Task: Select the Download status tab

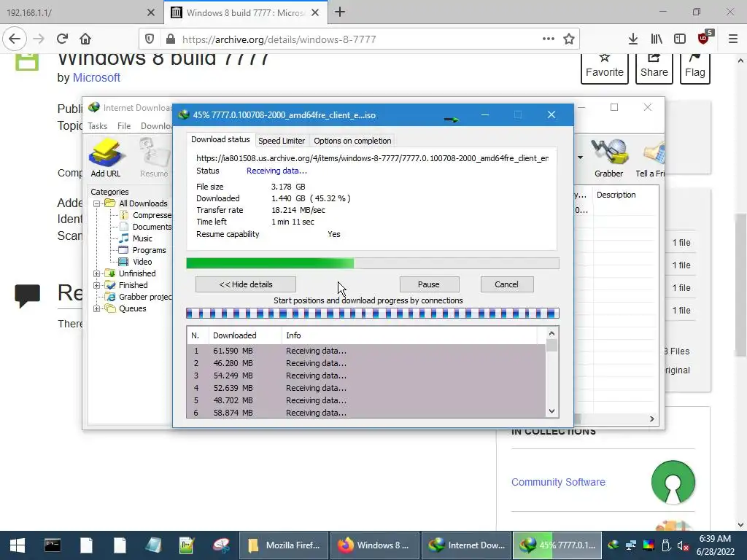Action: [x=220, y=139]
